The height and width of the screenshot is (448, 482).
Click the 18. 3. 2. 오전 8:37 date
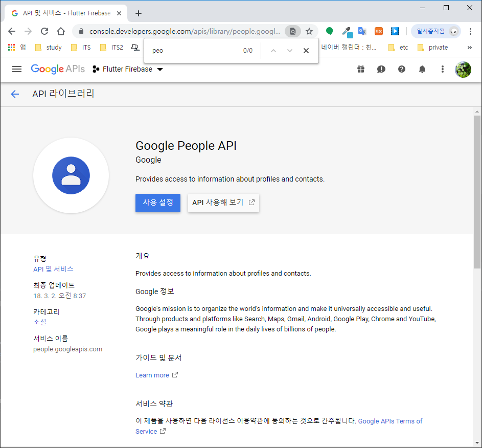pos(60,296)
